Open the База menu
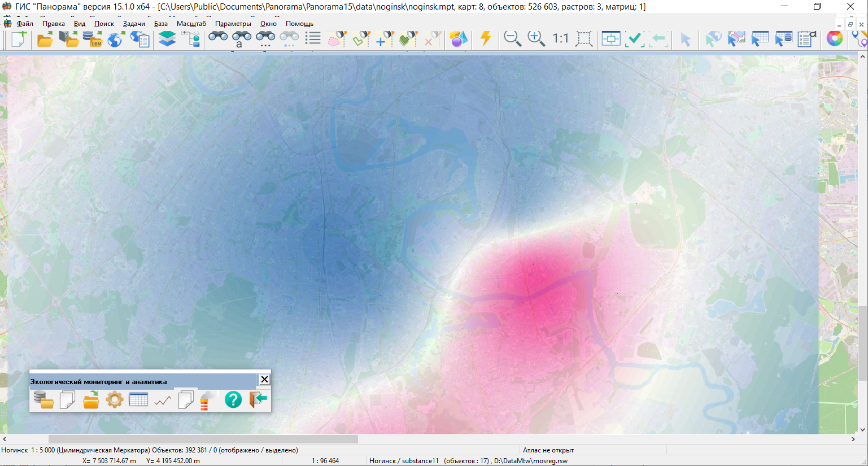The height and width of the screenshot is (466, 868). pyautogui.click(x=161, y=24)
